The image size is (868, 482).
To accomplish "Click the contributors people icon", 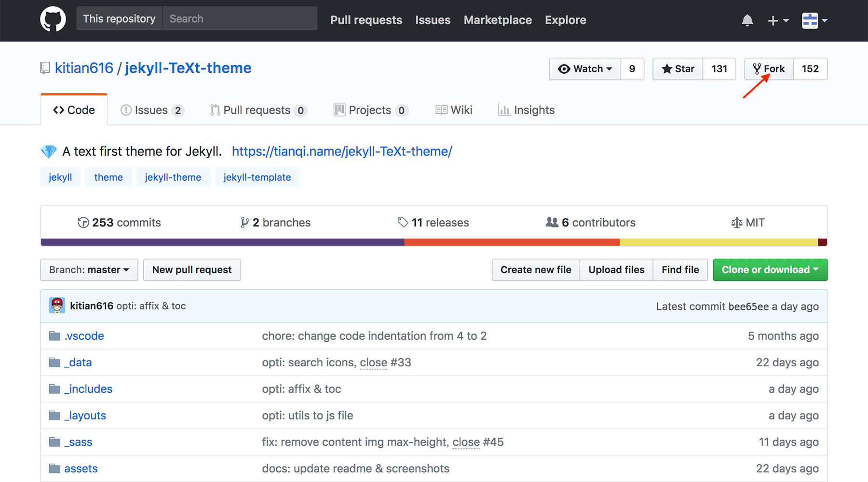I will [552, 222].
